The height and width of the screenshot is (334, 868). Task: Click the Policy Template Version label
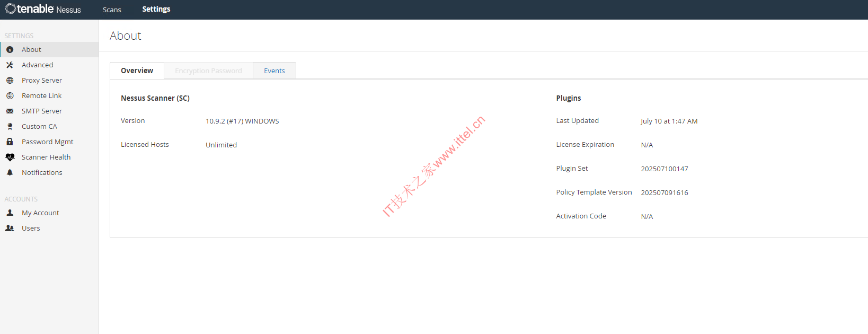(x=594, y=192)
